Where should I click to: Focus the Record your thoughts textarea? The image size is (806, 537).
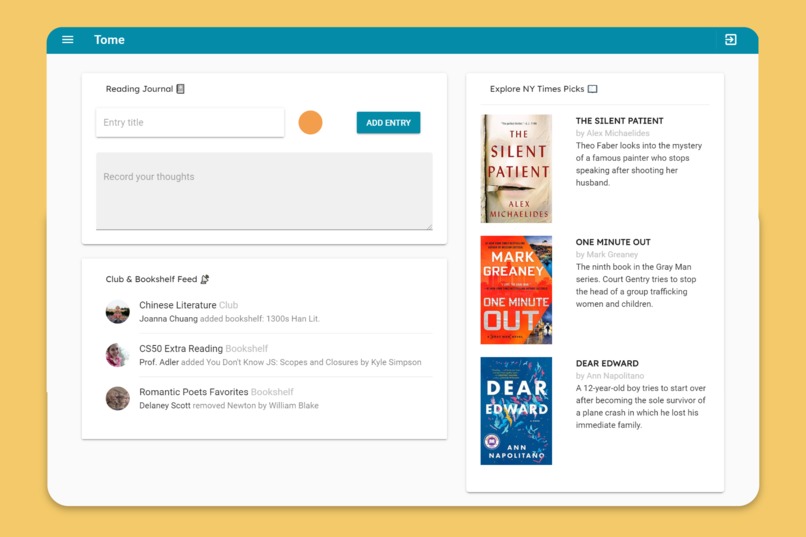tap(264, 191)
